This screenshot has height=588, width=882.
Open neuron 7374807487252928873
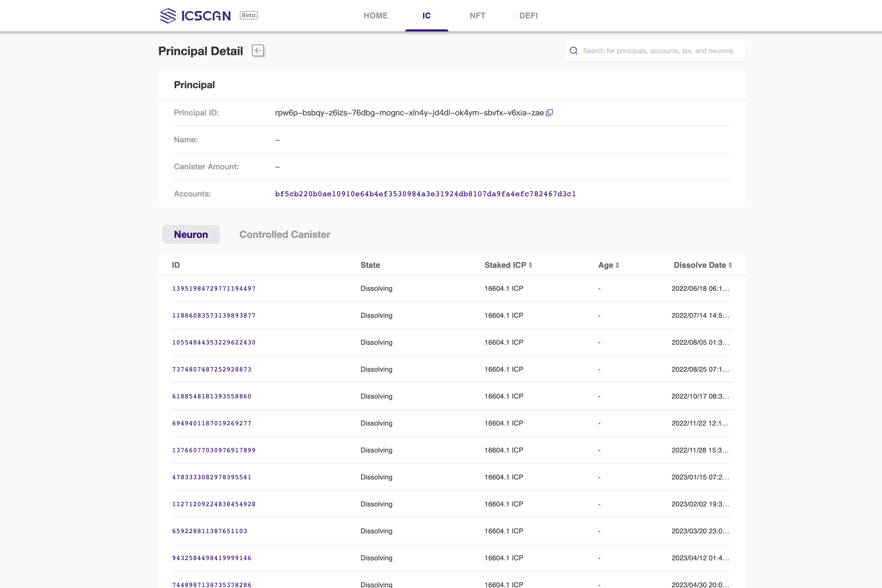click(211, 369)
